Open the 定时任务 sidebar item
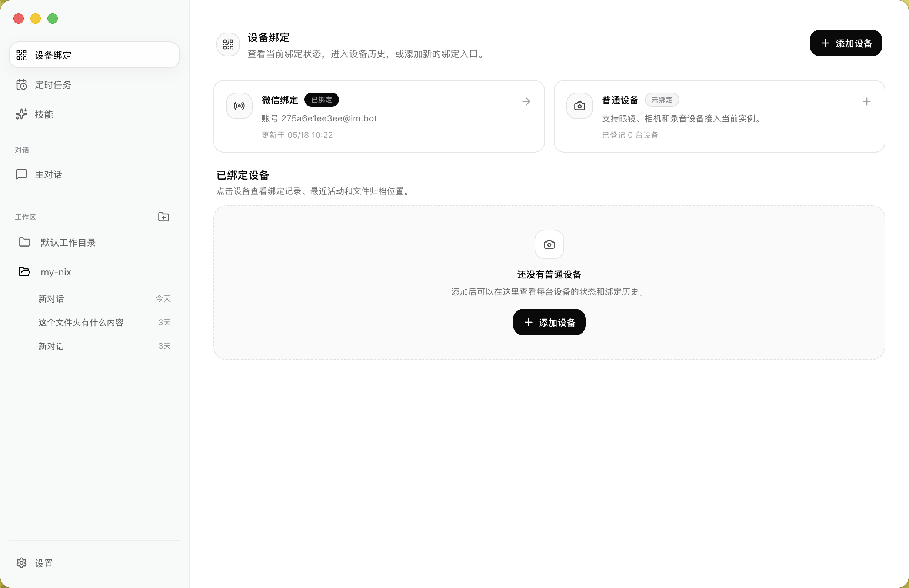The height and width of the screenshot is (588, 909). [94, 85]
